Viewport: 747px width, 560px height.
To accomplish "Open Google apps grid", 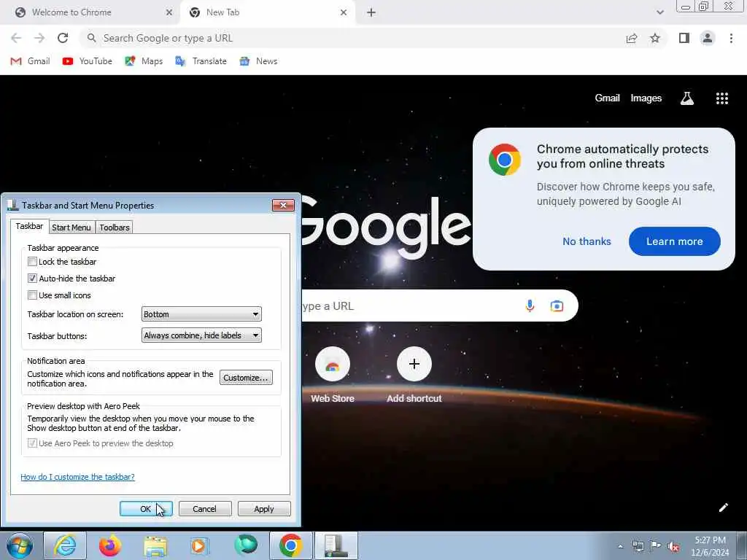I will pyautogui.click(x=721, y=98).
